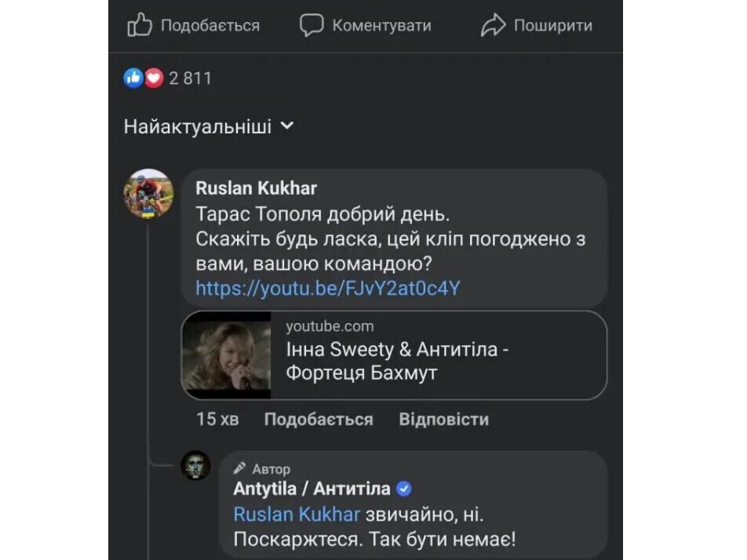Click the blue like reaction icon

[133, 78]
